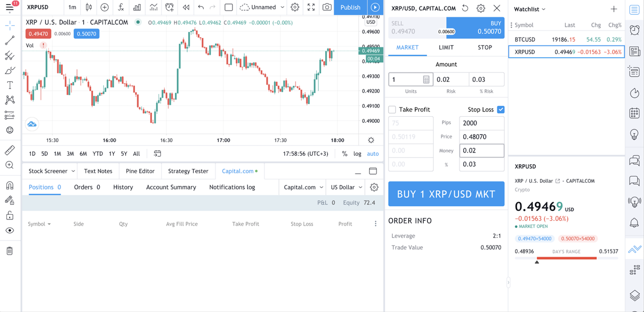The height and width of the screenshot is (312, 644).
Task: Select the trend line drawing tool
Action: coord(10,40)
